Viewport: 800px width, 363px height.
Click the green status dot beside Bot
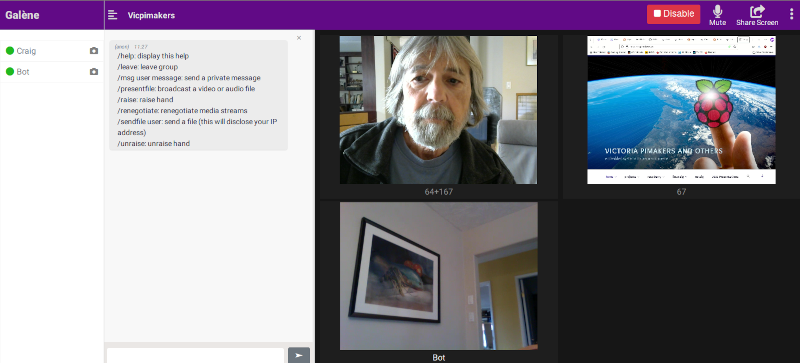click(x=10, y=72)
